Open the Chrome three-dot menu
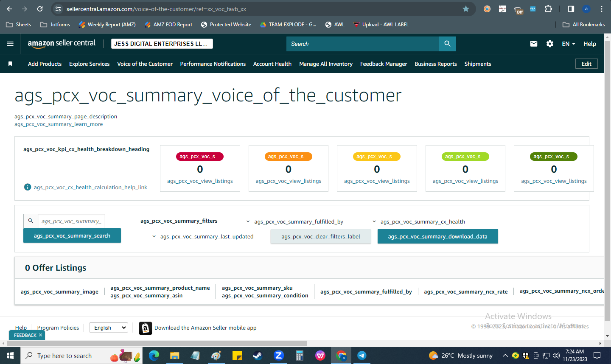Viewport: 611px width, 364px height. (x=602, y=9)
